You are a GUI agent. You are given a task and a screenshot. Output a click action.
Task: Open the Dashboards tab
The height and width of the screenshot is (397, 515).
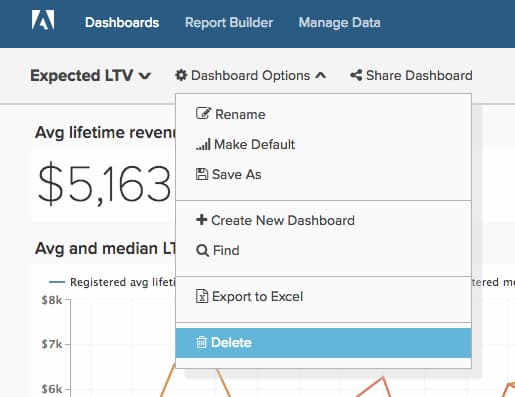[x=122, y=23]
